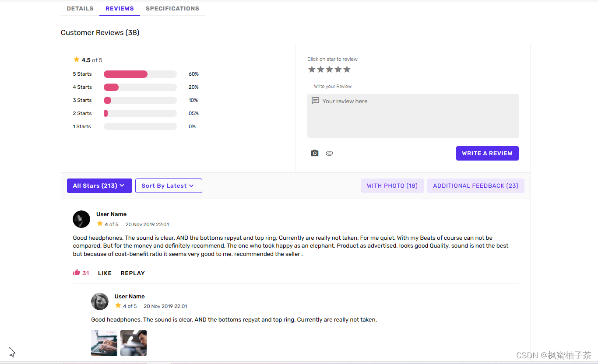
Task: Click the comment icon in review box
Action: click(x=315, y=101)
